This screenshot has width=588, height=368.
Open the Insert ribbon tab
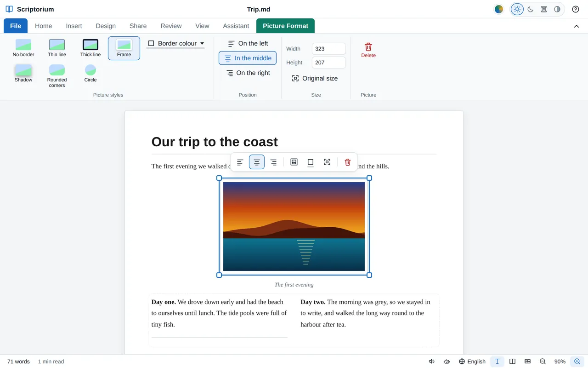coord(74,26)
